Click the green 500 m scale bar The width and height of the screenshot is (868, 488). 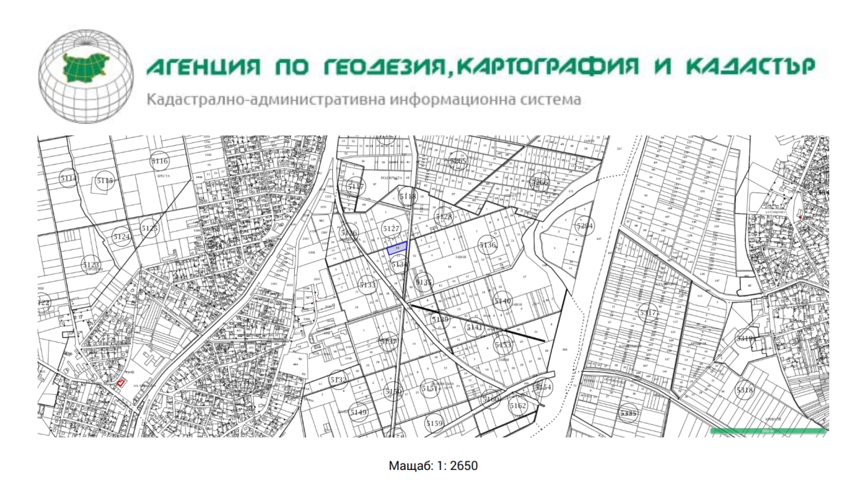pyautogui.click(x=768, y=431)
